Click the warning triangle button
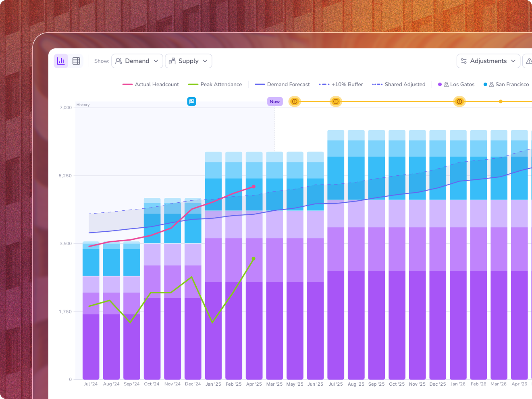This screenshot has width=532, height=399. pyautogui.click(x=528, y=61)
